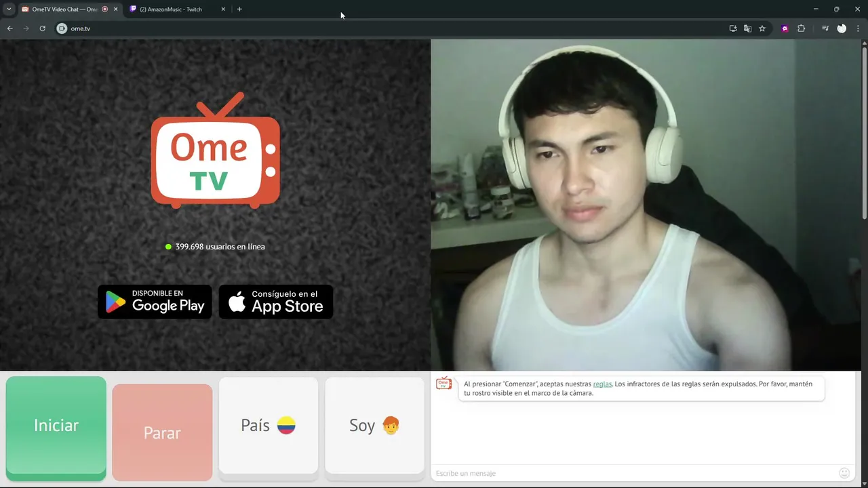Click the recording indicator on the OmeTV tab

pyautogui.click(x=105, y=9)
